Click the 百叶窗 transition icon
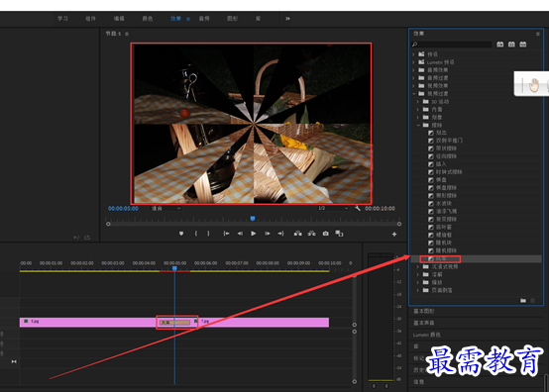 click(431, 228)
